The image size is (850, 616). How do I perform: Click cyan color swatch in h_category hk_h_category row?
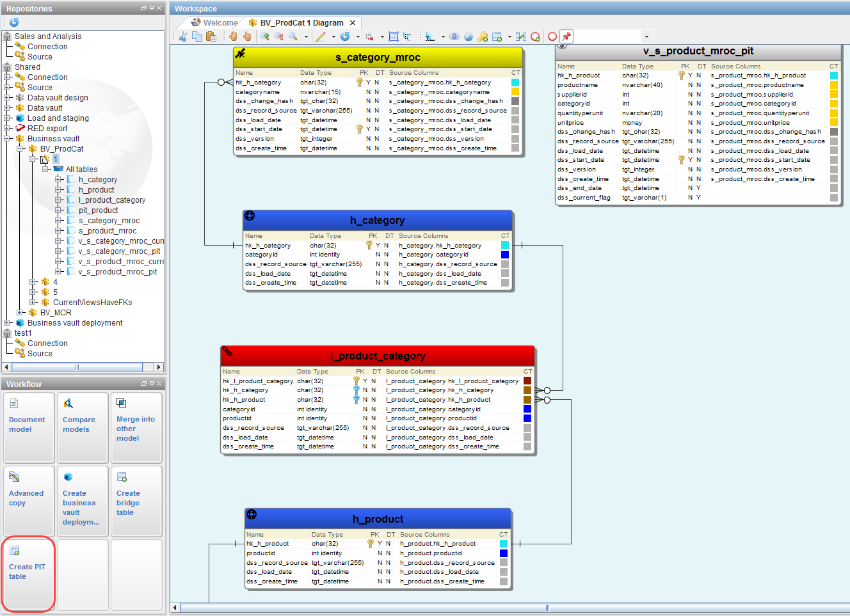coord(505,246)
